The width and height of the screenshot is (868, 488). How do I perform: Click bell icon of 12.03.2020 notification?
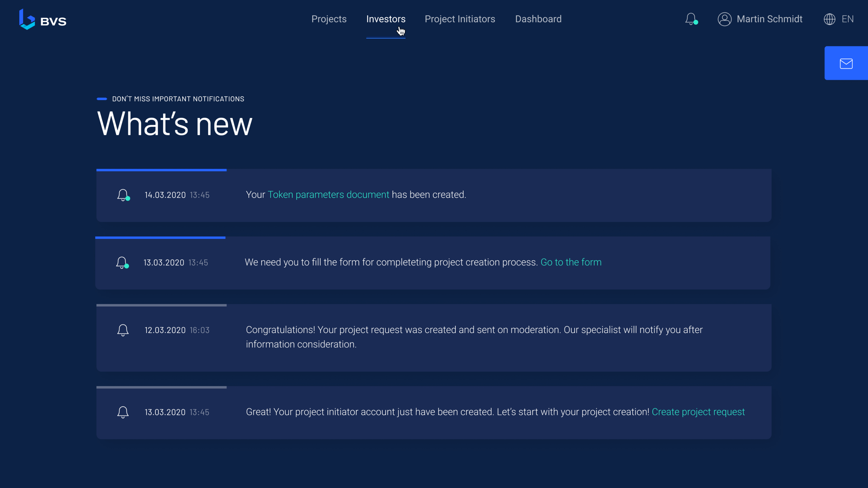coord(123,330)
